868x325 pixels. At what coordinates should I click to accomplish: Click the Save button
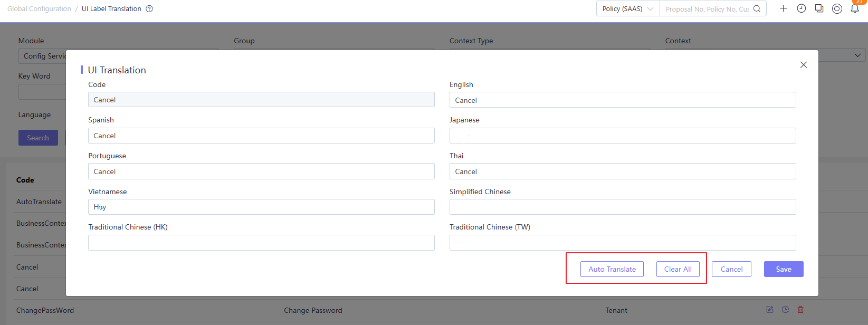[x=783, y=269]
